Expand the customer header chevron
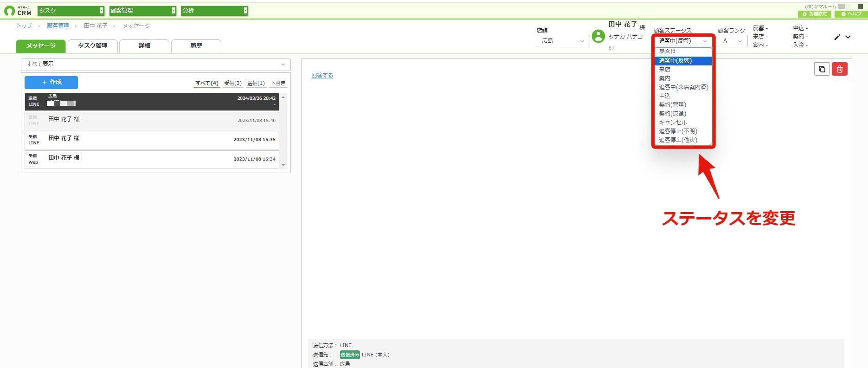868x368 pixels. click(848, 37)
